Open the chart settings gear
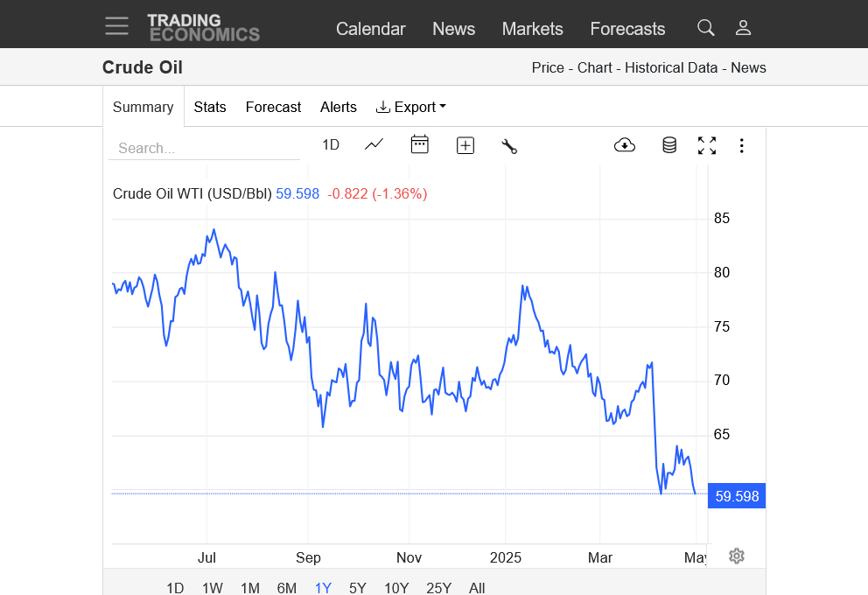 point(737,556)
